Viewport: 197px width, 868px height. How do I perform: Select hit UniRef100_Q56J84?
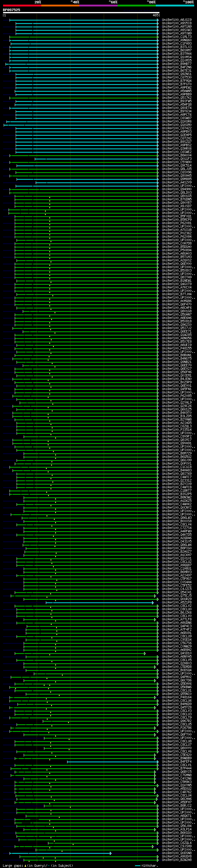tap(177, 826)
